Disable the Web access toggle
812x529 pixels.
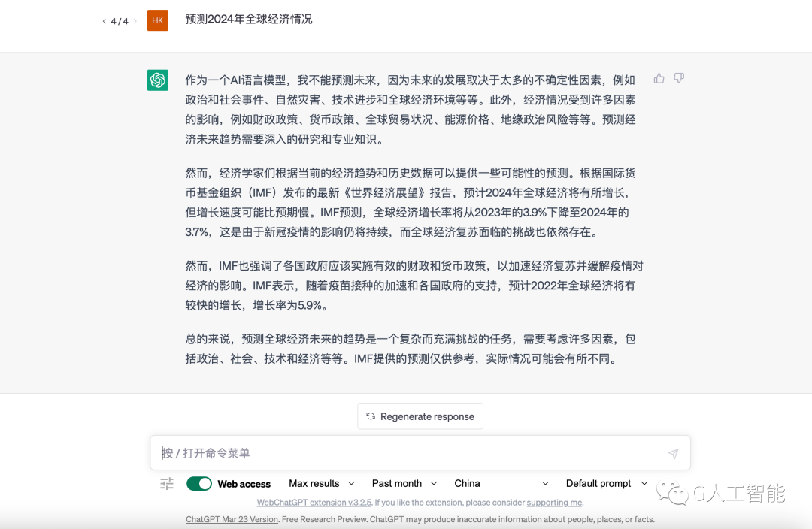pyautogui.click(x=198, y=483)
